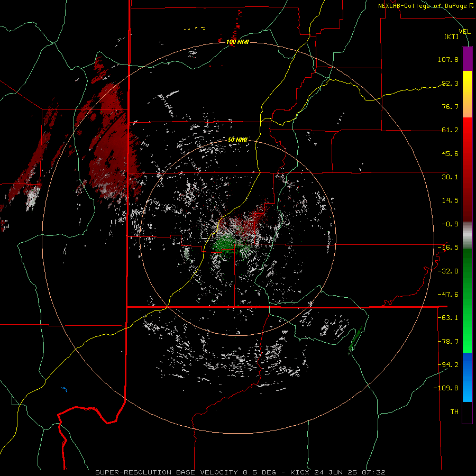Click the -32.0 velocity scale value
Image resolution: width=476 pixels, height=476 pixels.
448,271
